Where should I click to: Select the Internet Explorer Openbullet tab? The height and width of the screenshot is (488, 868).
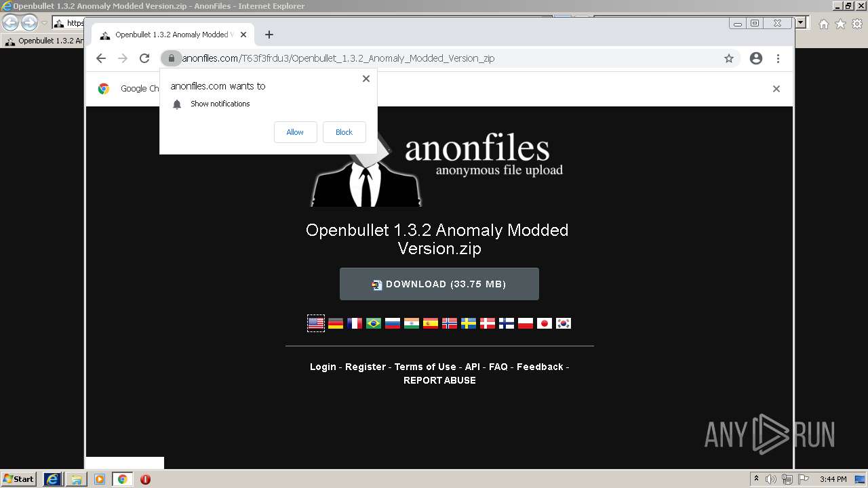tap(43, 41)
